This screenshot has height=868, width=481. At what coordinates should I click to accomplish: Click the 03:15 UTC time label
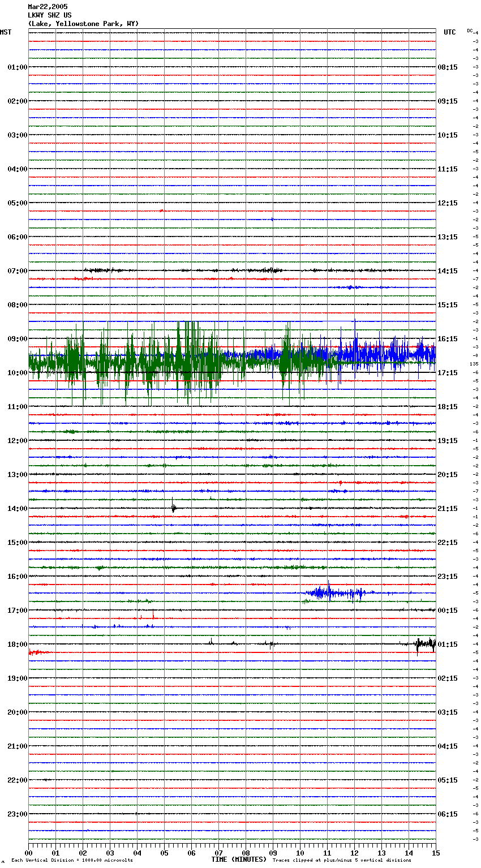point(448,712)
